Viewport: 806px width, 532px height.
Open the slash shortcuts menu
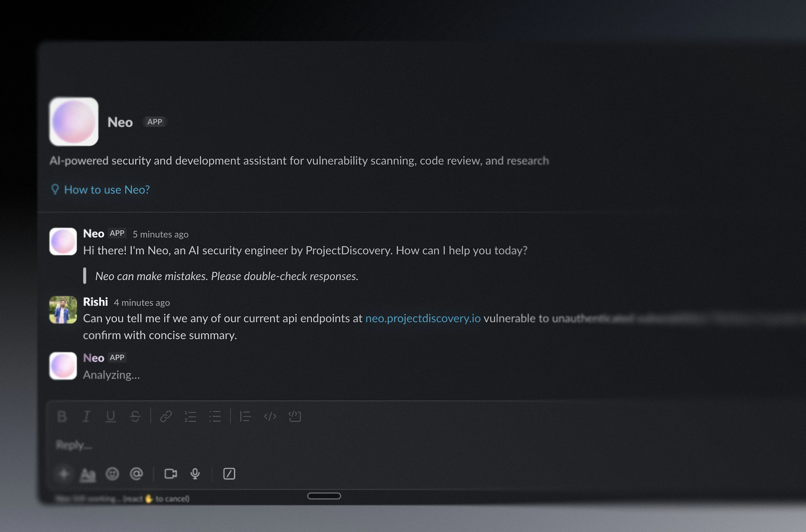pyautogui.click(x=229, y=474)
